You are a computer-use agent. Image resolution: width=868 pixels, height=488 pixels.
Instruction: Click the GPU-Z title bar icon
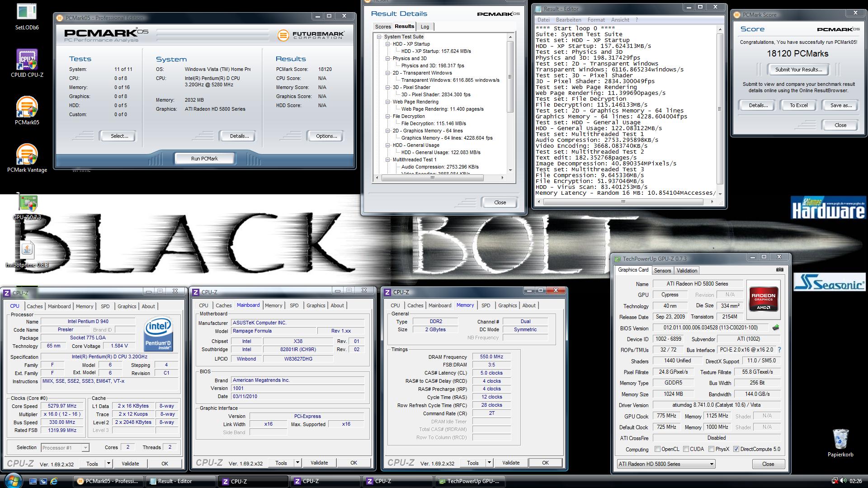tap(617, 259)
